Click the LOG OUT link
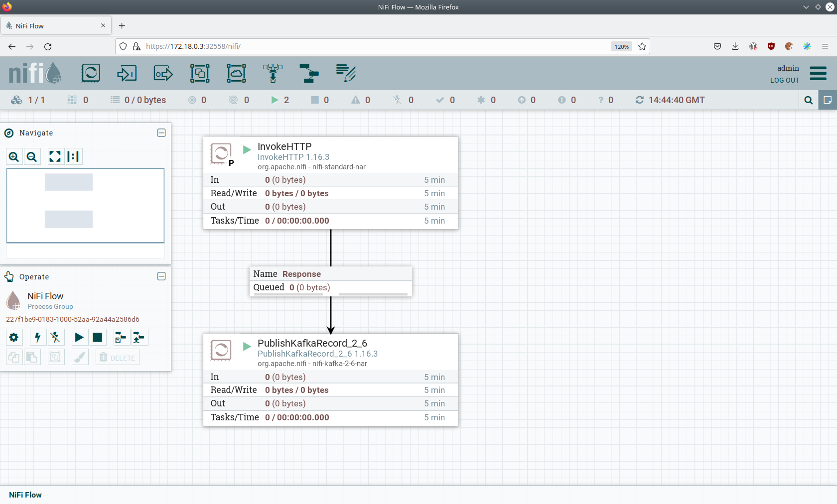This screenshot has height=504, width=837. point(784,80)
